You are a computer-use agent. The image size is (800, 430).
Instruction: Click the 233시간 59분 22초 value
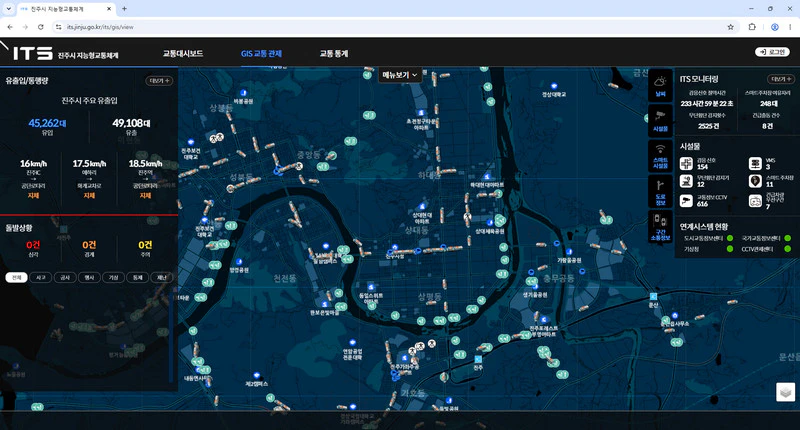[707, 104]
